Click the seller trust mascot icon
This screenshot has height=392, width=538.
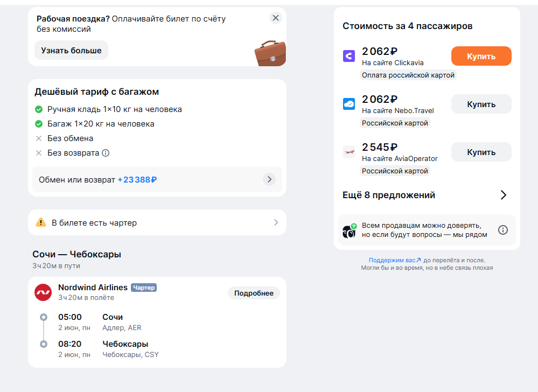coord(350,231)
